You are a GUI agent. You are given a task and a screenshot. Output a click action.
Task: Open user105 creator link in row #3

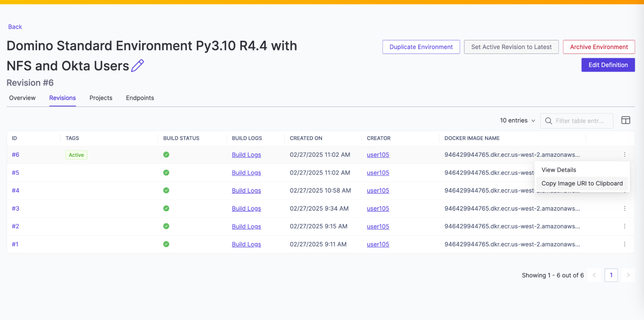pyautogui.click(x=378, y=208)
